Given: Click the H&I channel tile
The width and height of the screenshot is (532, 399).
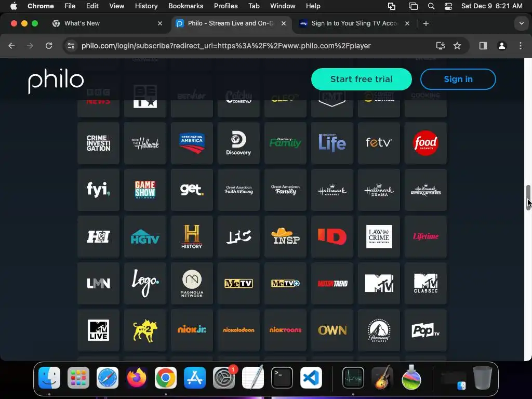Looking at the screenshot, I should point(98,237).
